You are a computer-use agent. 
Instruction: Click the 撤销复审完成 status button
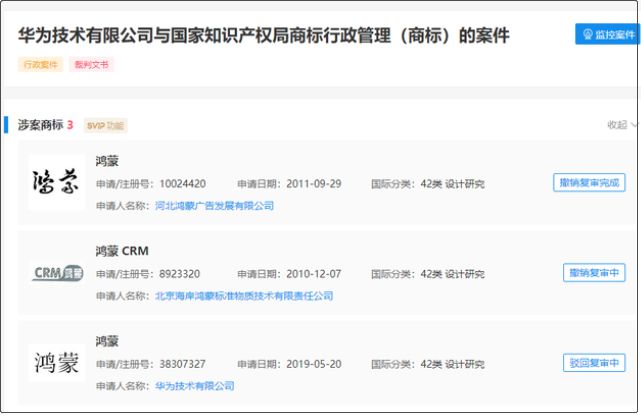(589, 182)
